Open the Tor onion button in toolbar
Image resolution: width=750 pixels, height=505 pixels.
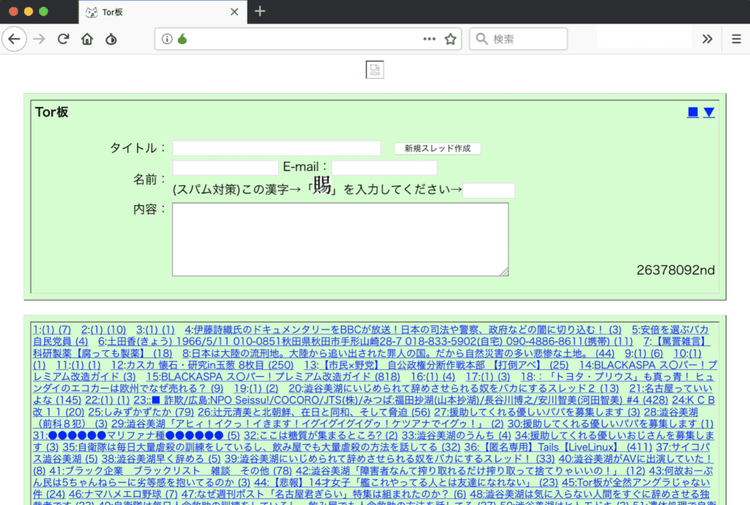click(111, 39)
